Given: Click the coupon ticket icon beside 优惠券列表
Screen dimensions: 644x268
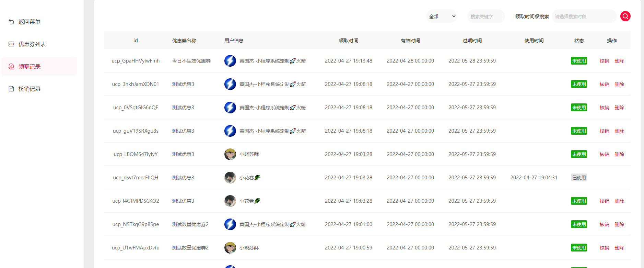Looking at the screenshot, I should [x=11, y=44].
